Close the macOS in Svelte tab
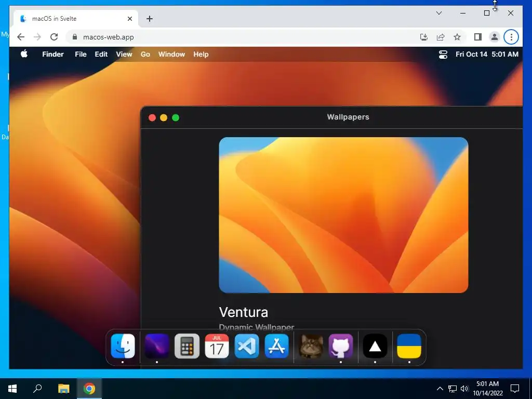The image size is (532, 399). click(x=129, y=19)
